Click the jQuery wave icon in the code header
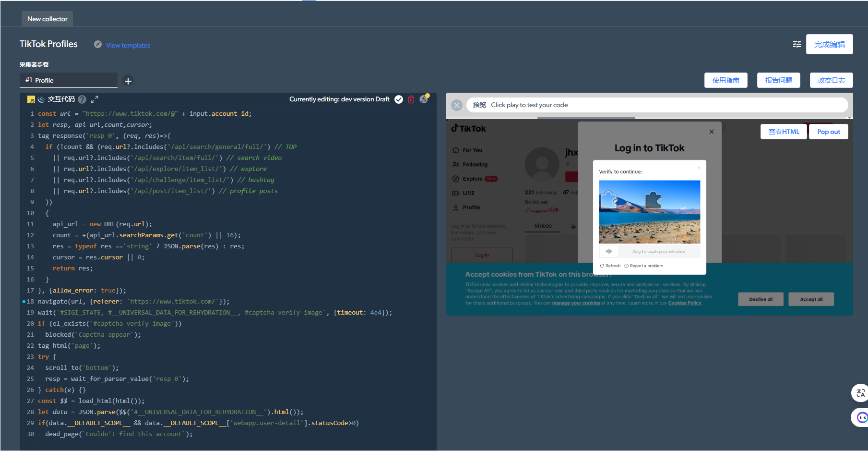 pos(41,99)
